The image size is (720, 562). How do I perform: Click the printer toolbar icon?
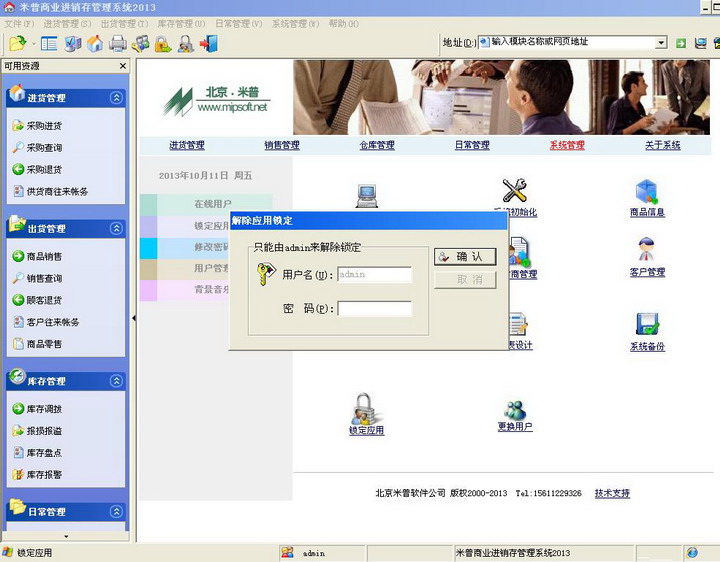tap(118, 44)
